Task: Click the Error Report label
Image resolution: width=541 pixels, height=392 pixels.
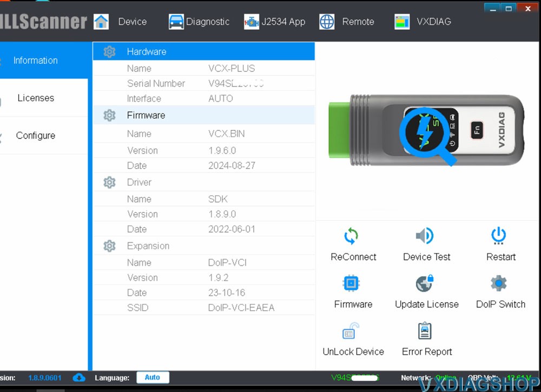Action: pyautogui.click(x=427, y=351)
